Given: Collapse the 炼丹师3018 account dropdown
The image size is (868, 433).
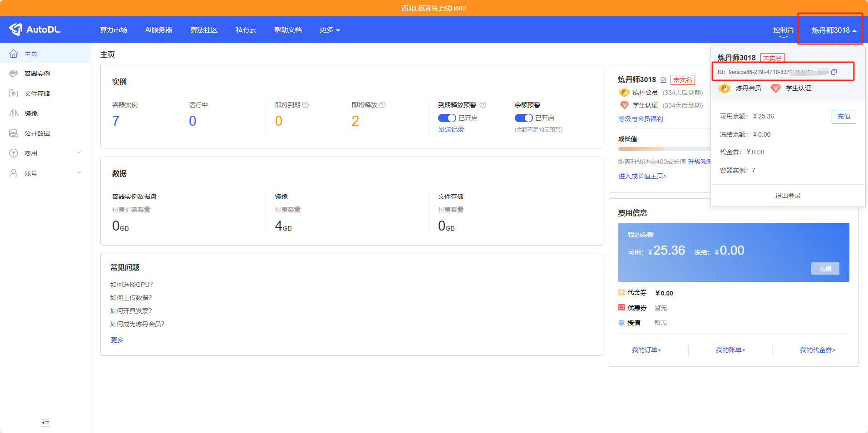Looking at the screenshot, I should pyautogui.click(x=834, y=30).
